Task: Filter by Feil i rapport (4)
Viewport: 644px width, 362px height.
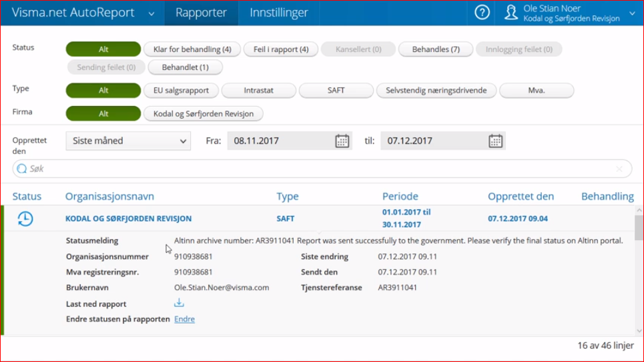Action: [281, 49]
